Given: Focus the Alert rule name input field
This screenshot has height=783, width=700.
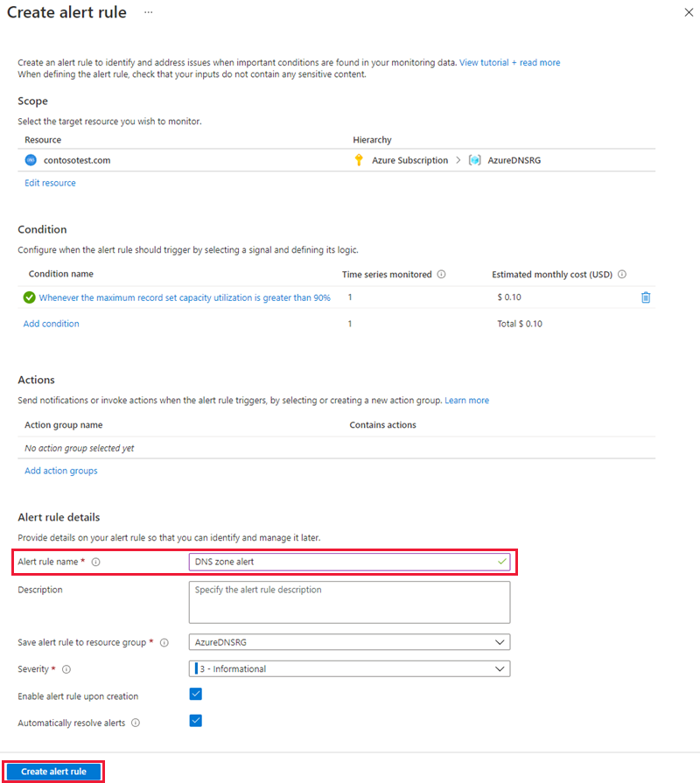Looking at the screenshot, I should point(349,562).
